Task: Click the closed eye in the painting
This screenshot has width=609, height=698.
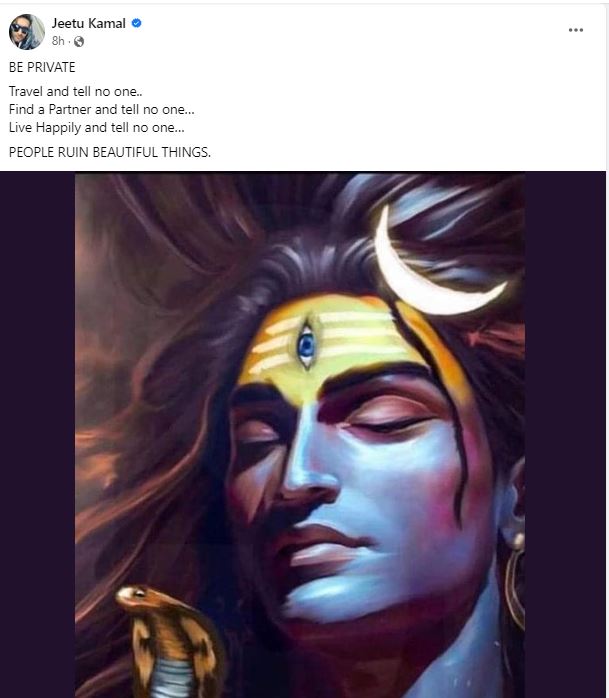Action: click(x=386, y=423)
